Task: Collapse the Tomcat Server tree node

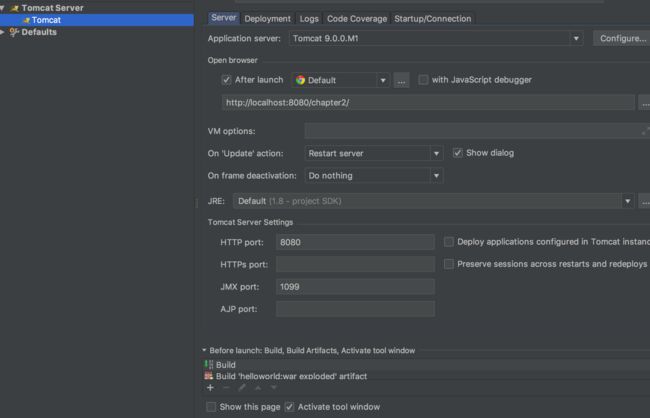Action: [2, 8]
